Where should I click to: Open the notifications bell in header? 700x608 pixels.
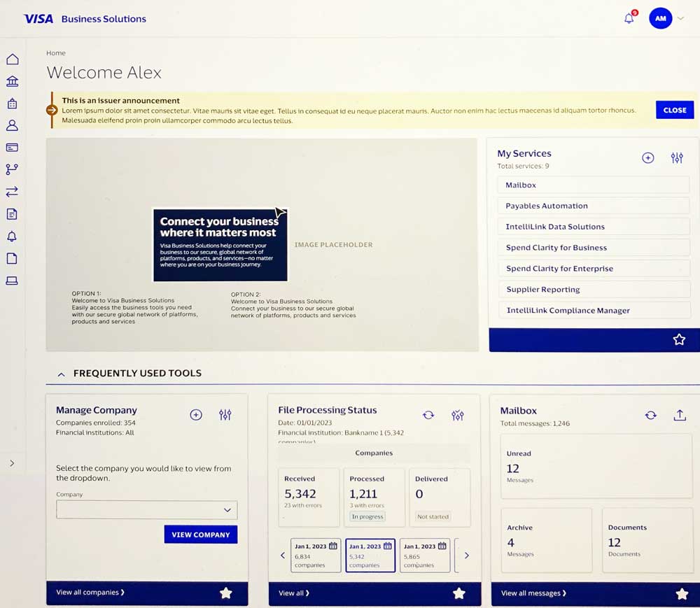tap(629, 19)
